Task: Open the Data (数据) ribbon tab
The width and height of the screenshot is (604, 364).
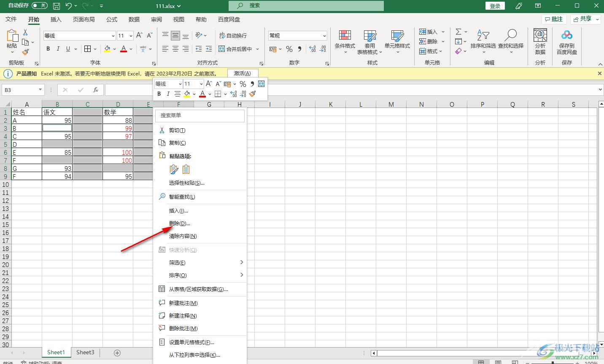Action: click(134, 19)
